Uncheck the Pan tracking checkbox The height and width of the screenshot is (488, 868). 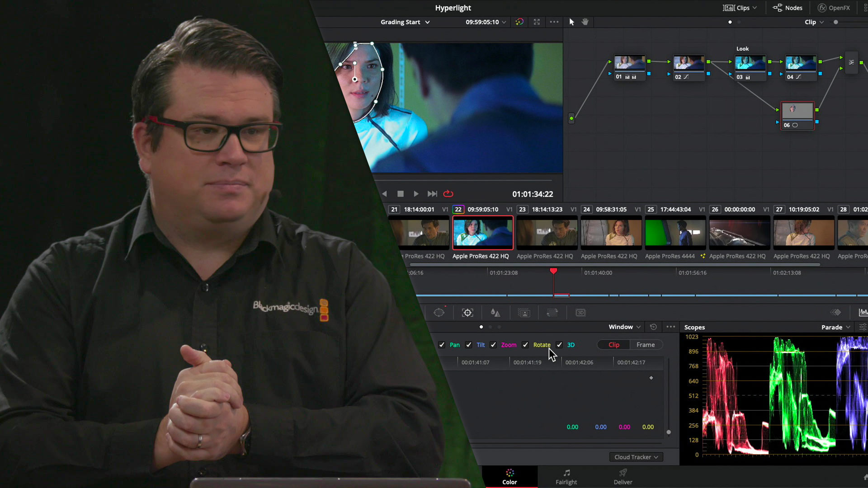[442, 345]
